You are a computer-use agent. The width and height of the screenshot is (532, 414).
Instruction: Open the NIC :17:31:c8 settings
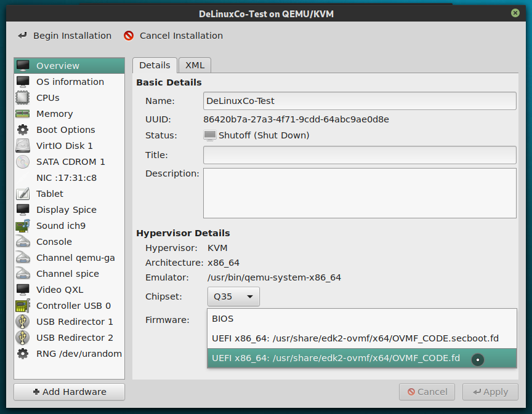coord(70,177)
